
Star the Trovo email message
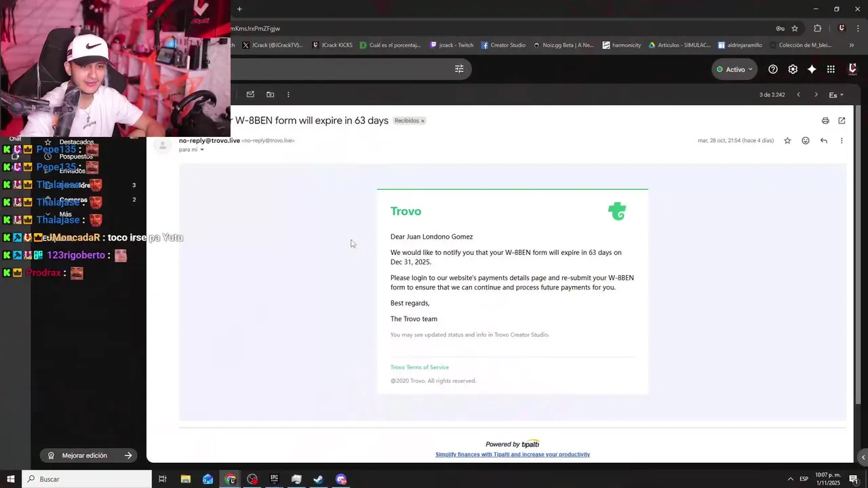(787, 141)
